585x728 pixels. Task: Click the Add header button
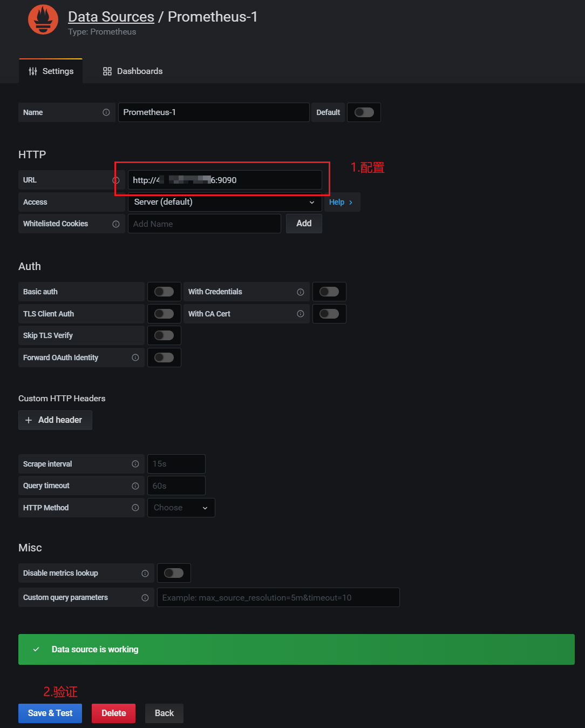pyautogui.click(x=55, y=420)
